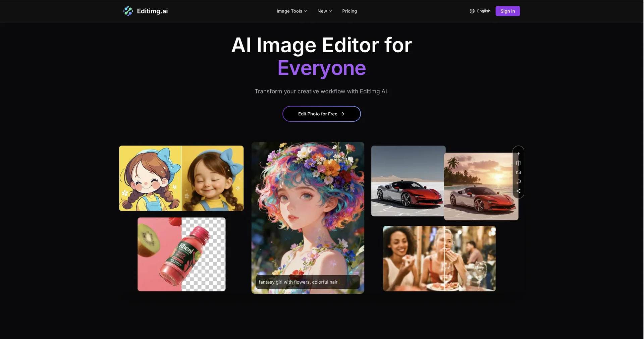Screen dimensions: 644x339
Task: Select the red sports car desert image
Action: click(x=408, y=181)
